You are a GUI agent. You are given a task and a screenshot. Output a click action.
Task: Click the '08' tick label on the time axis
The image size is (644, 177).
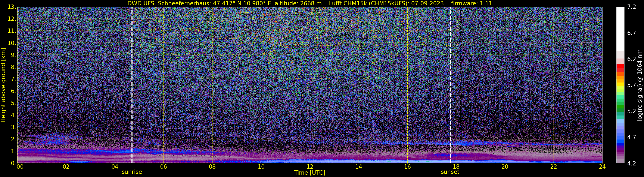click(212, 167)
